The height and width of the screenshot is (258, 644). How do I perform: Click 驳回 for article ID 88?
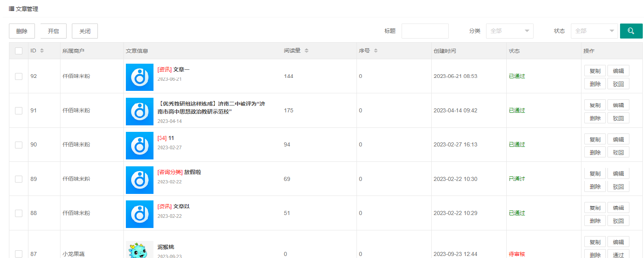point(618,221)
